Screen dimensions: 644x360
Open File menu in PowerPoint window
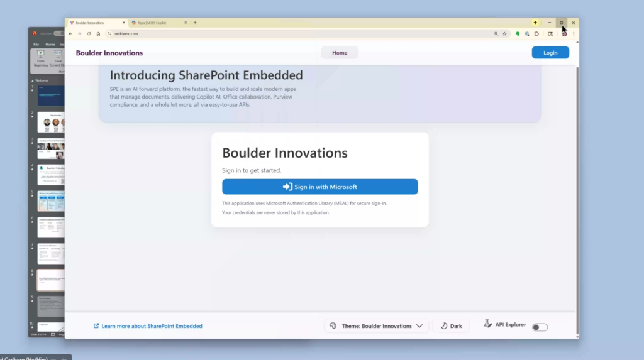[36, 45]
